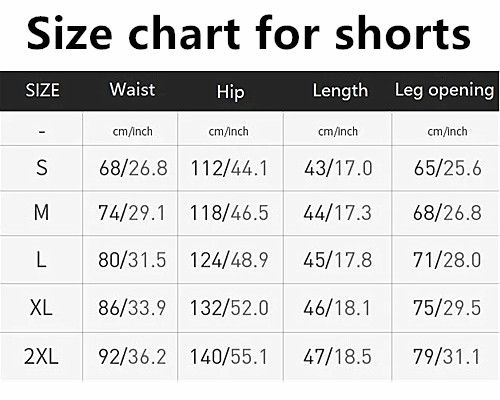This screenshot has width=500, height=400.
Task: Click waist value 68/26.8
Action: [x=133, y=168]
